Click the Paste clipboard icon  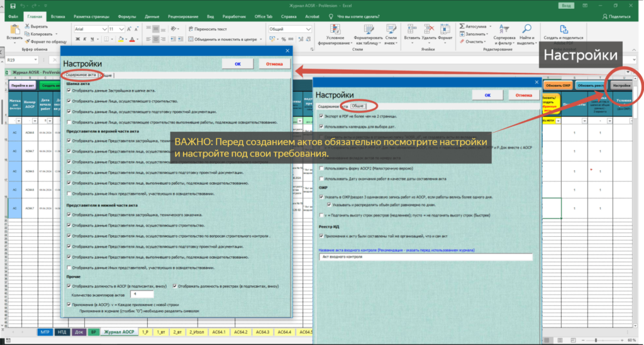(x=15, y=30)
